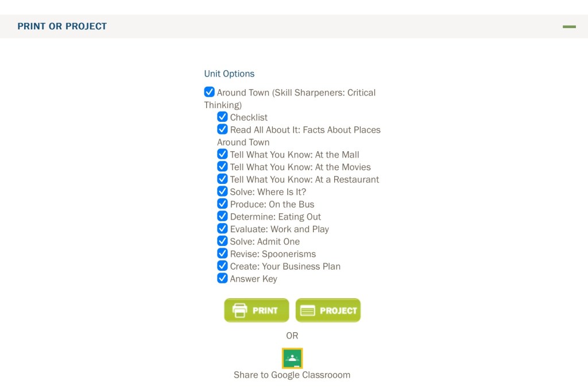This screenshot has width=588, height=392.
Task: Uncheck Create: Your Business Plan
Action: [x=222, y=266]
